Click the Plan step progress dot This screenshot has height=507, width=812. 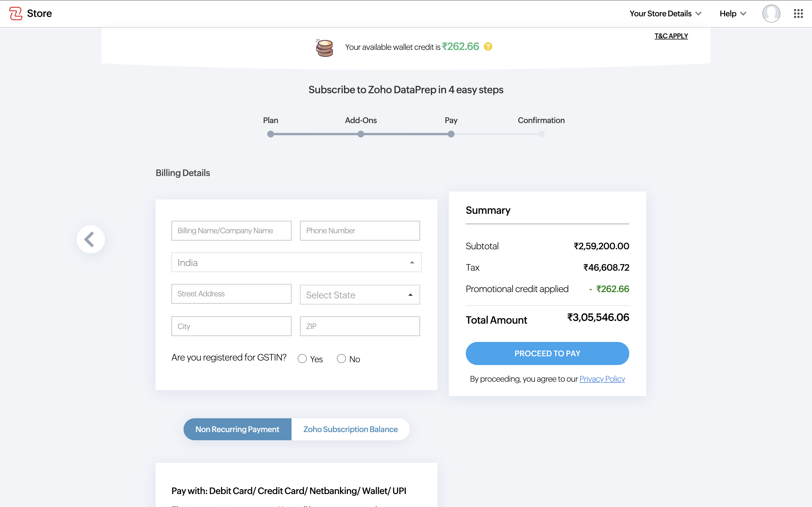(x=270, y=134)
